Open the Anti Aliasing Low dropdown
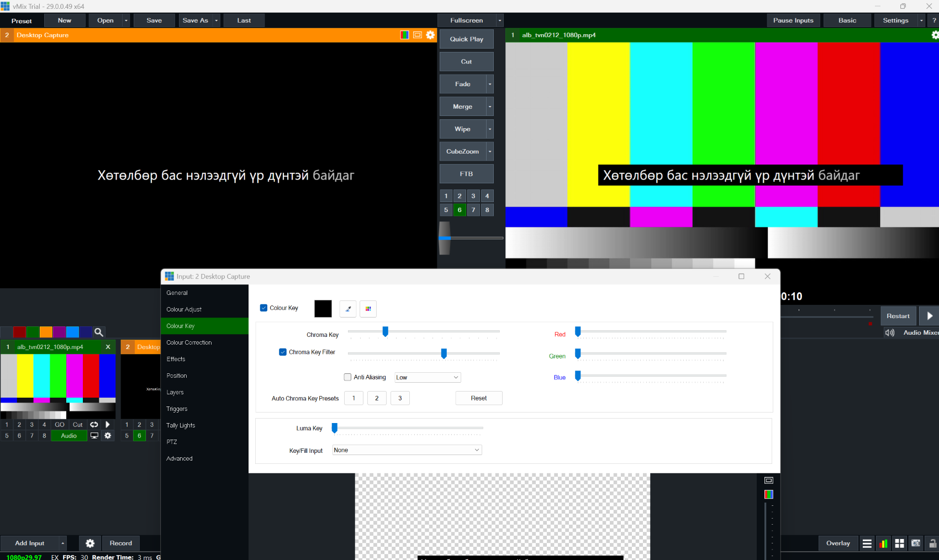The height and width of the screenshot is (560, 939). coord(428,378)
